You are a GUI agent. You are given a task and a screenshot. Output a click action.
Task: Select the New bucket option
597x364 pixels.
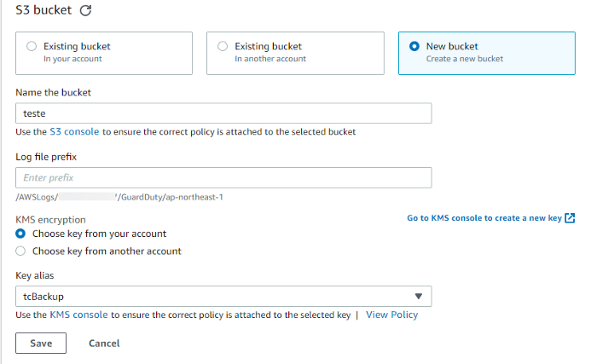click(414, 46)
